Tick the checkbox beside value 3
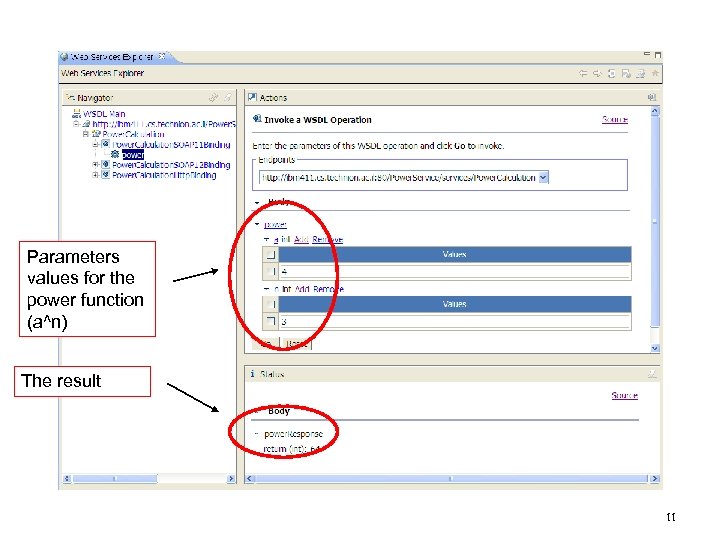The width and height of the screenshot is (720, 540). coord(271,321)
